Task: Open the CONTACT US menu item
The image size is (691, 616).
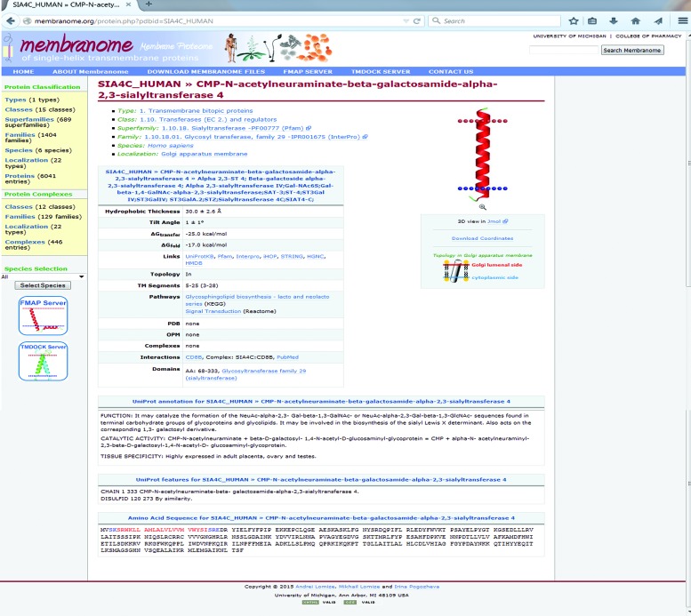Action: pos(451,71)
